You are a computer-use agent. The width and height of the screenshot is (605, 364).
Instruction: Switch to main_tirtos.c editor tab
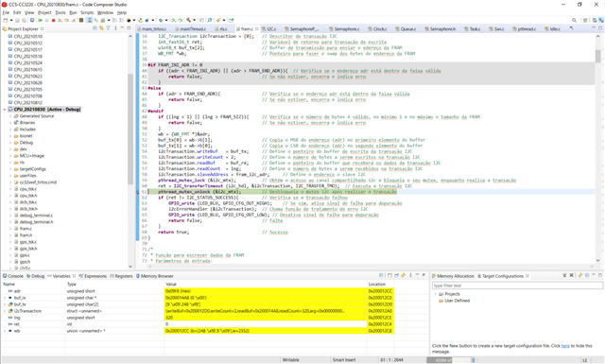(x=153, y=29)
